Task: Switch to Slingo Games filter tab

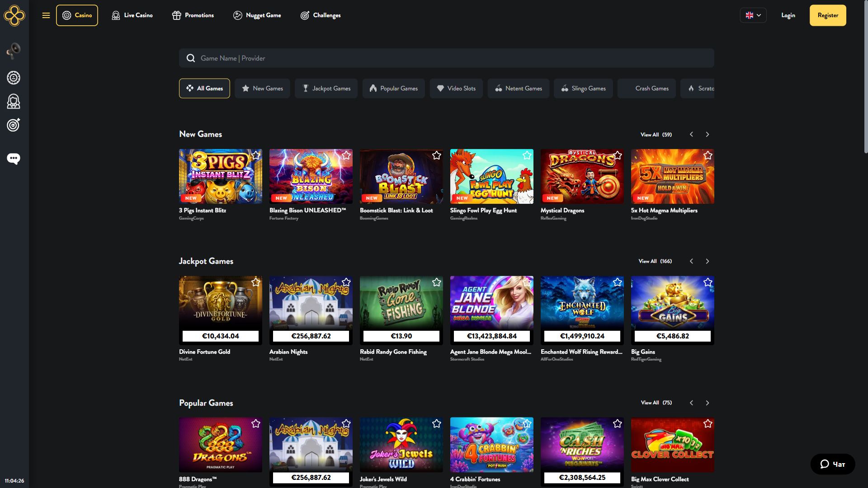Action: coord(583,89)
